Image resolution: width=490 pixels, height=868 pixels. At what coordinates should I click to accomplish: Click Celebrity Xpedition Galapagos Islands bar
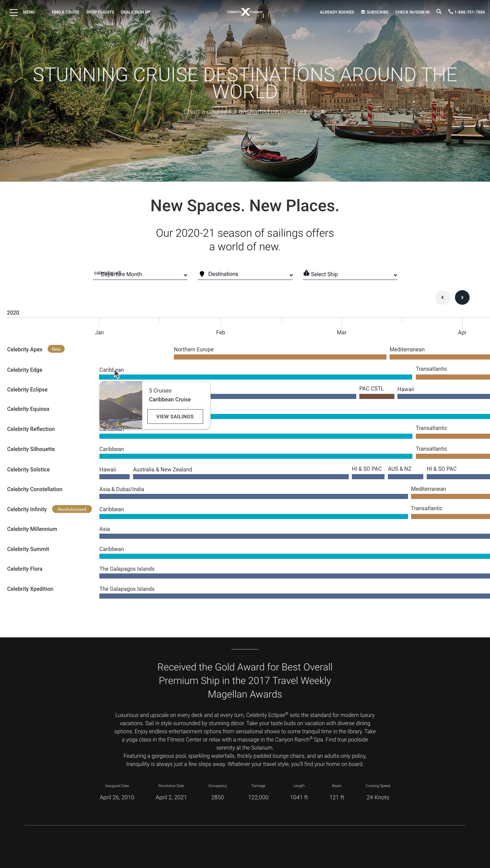(x=295, y=596)
